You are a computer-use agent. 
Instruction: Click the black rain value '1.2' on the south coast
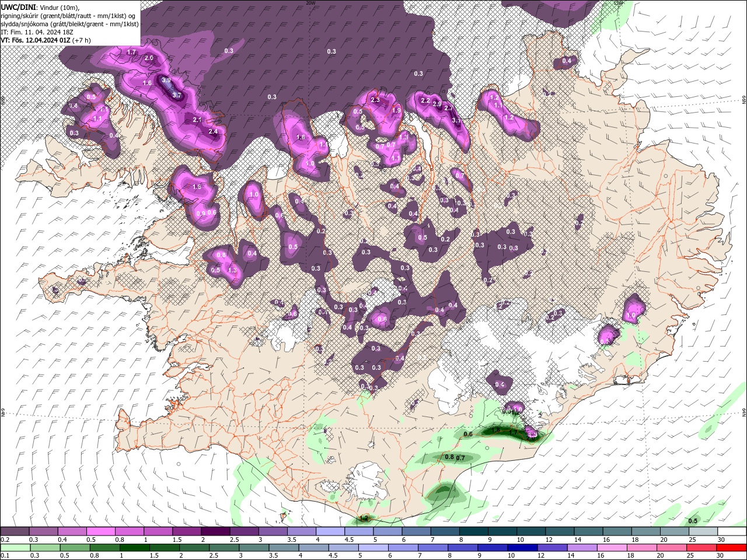[x=364, y=518]
